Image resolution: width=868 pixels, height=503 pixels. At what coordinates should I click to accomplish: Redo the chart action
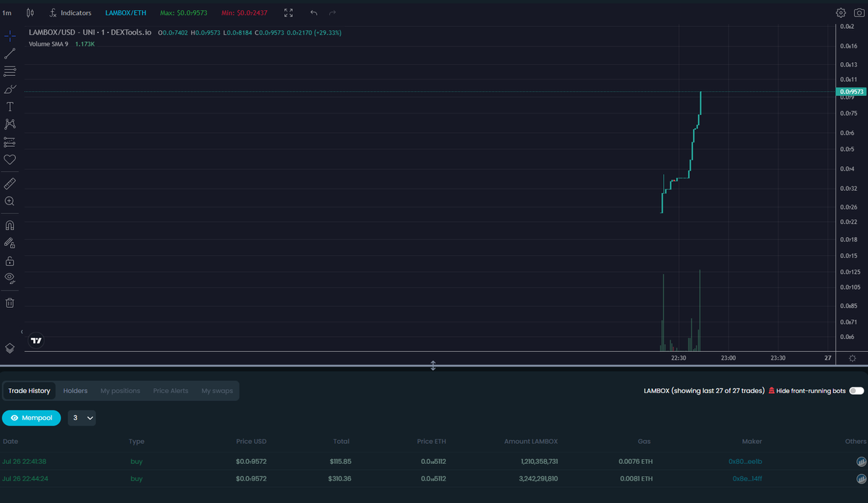(333, 13)
